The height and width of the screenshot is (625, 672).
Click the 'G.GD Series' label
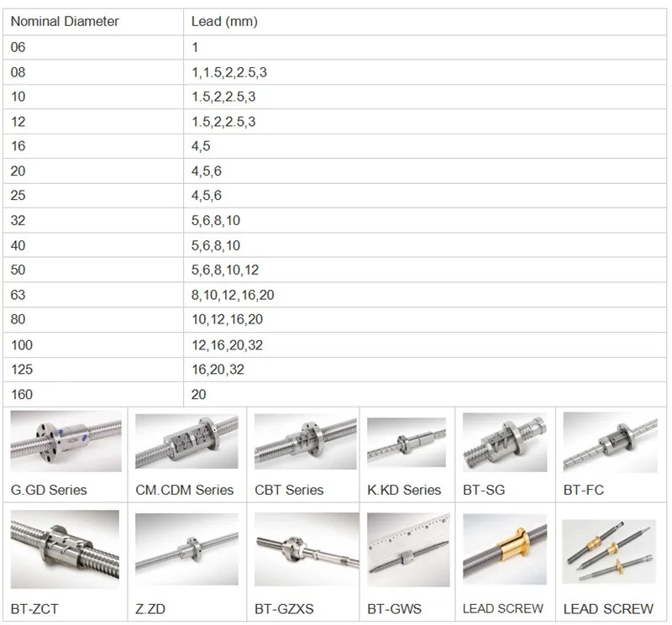[49, 490]
